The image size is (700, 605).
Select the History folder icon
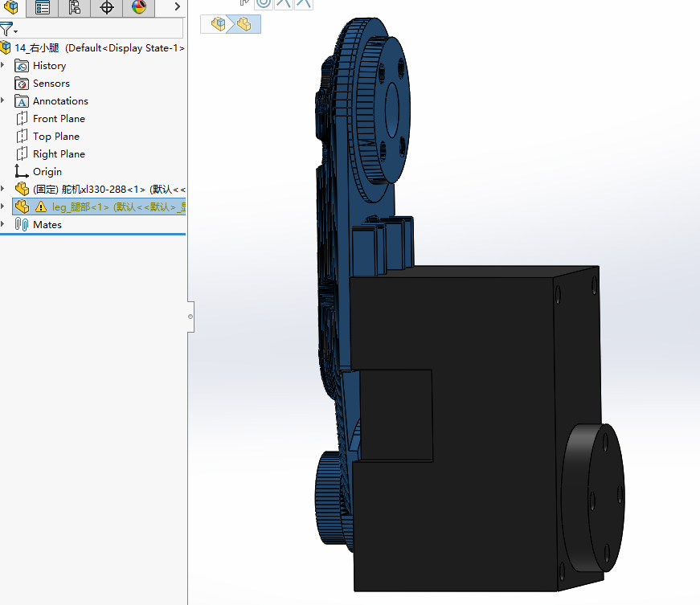[22, 66]
